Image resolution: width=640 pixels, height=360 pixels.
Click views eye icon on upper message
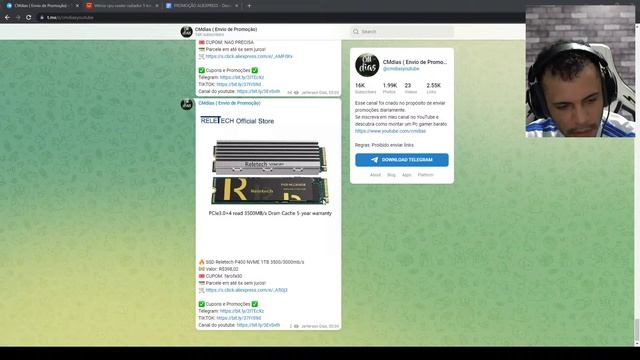coord(296,93)
